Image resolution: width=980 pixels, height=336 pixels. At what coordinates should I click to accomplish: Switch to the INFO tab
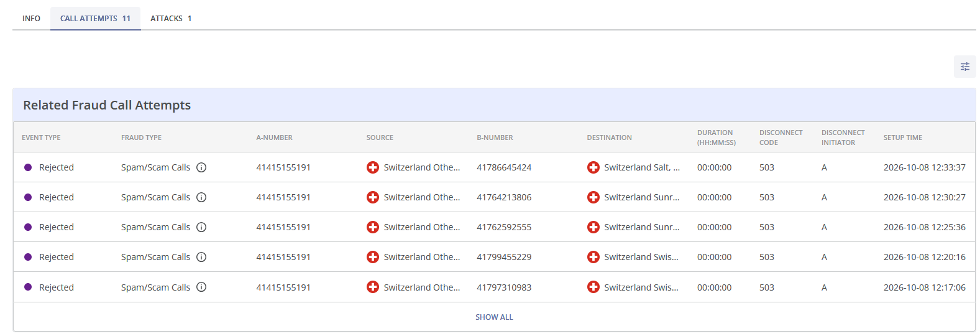pos(31,19)
